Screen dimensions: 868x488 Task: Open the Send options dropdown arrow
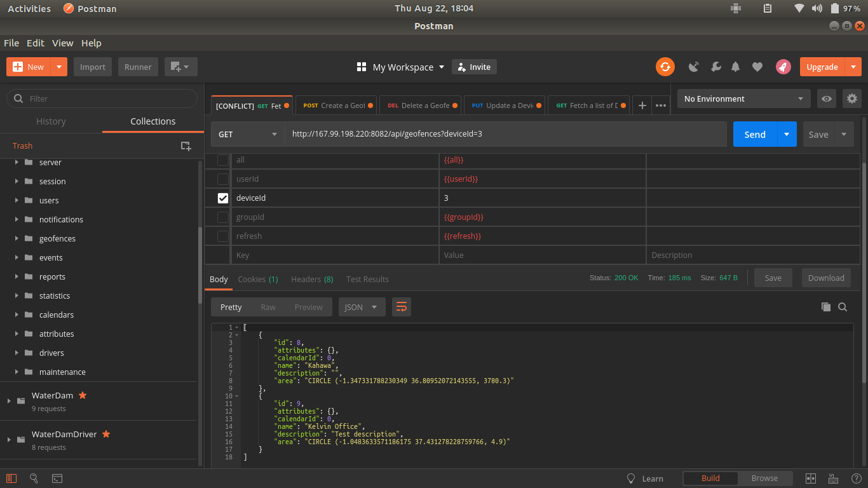click(x=787, y=134)
